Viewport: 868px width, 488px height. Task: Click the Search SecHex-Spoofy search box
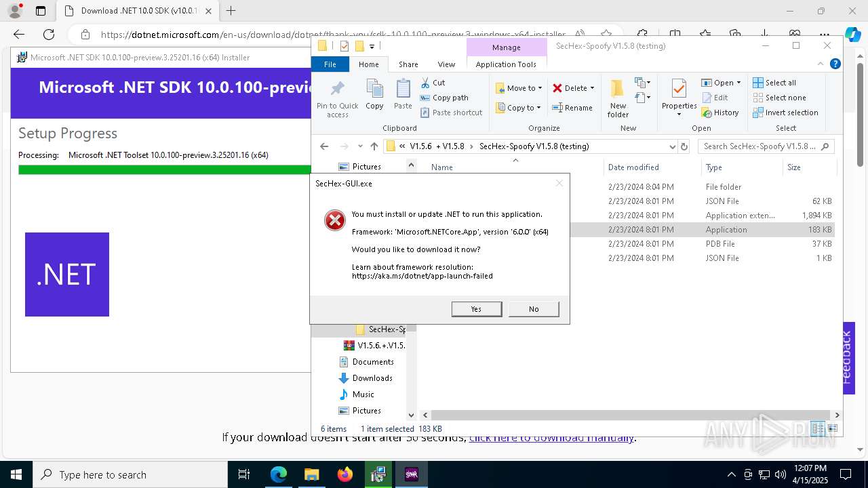[x=765, y=146]
